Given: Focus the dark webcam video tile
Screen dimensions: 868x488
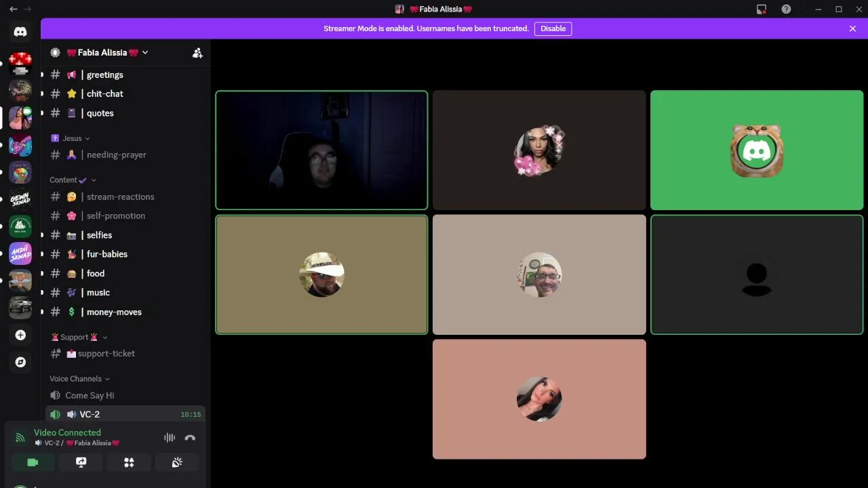Looking at the screenshot, I should pyautogui.click(x=321, y=150).
